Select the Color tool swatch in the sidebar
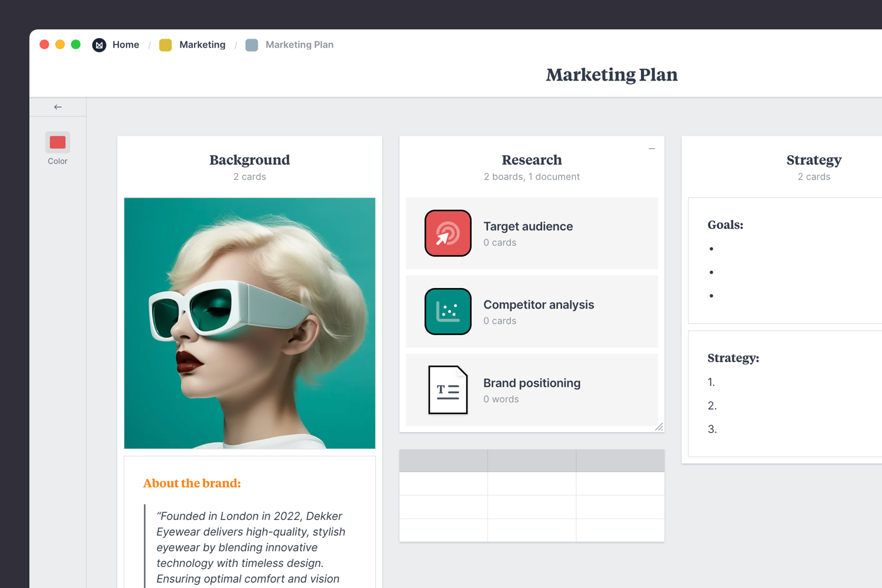 (x=57, y=142)
